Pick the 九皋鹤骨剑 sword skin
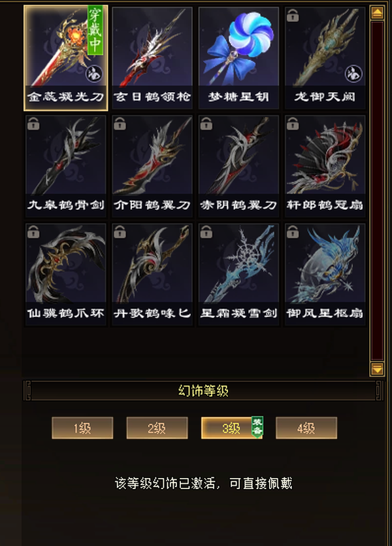The image size is (392, 546). point(66,167)
